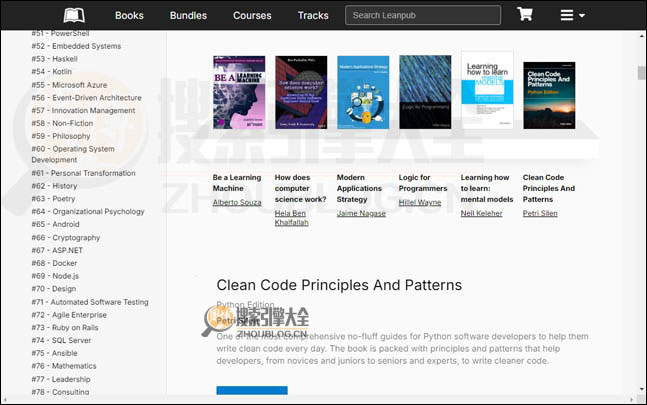This screenshot has width=647, height=405.
Task: Click the scrollbar up arrow
Action: (641, 36)
